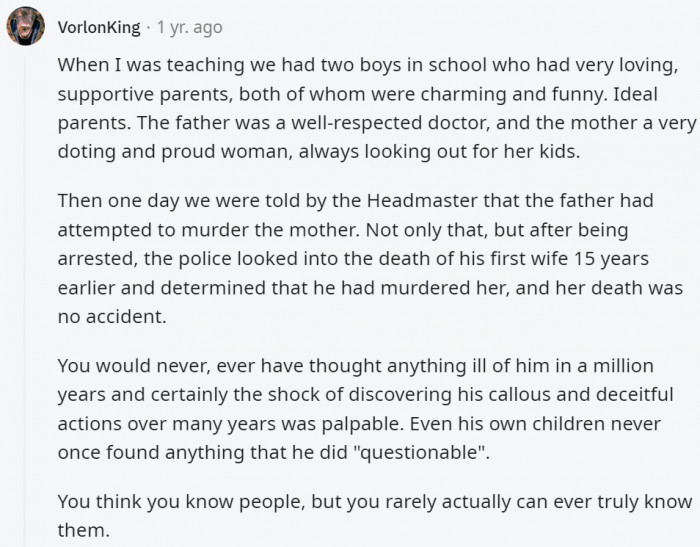700x547 pixels.
Task: Click the text 'no accident.'
Action: pyautogui.click(x=112, y=317)
